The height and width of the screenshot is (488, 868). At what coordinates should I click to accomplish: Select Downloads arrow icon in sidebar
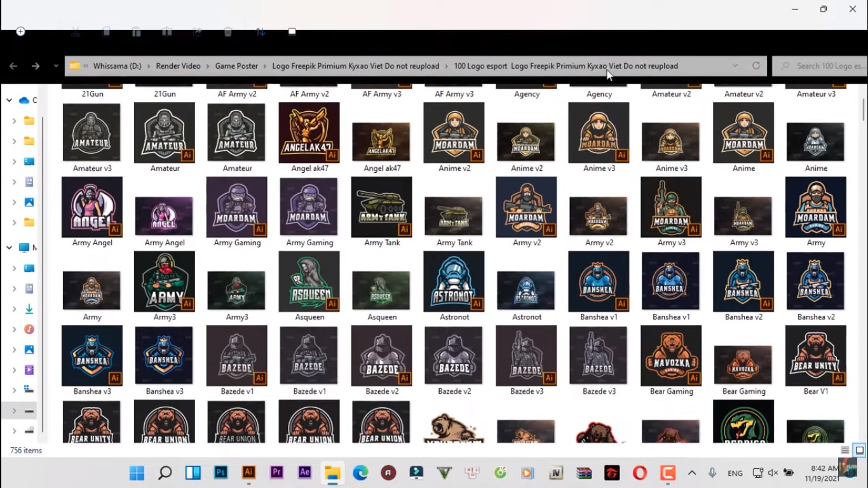tap(29, 309)
